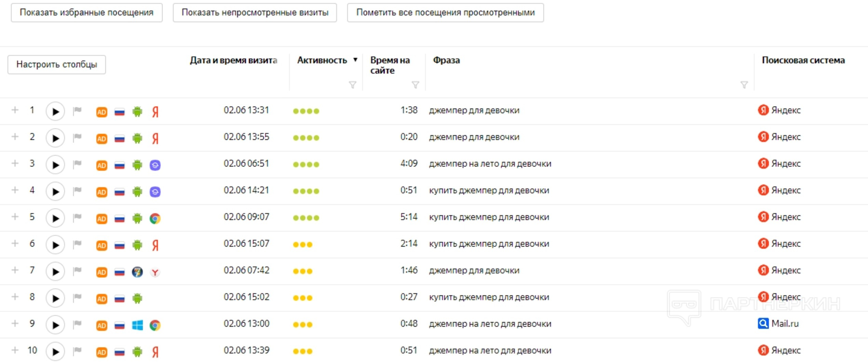
Task: Flag visit 2 as favorite
Action: pos(77,137)
